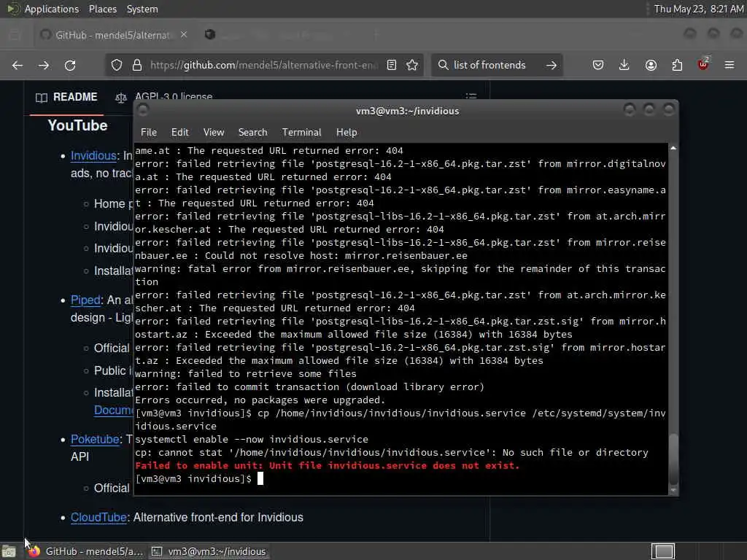Open terminal File menu
Image resolution: width=747 pixels, height=560 pixels.
149,133
